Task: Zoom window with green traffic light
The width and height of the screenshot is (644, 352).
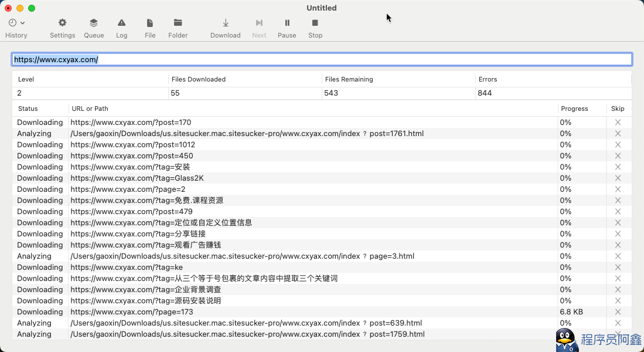Action: [x=32, y=8]
